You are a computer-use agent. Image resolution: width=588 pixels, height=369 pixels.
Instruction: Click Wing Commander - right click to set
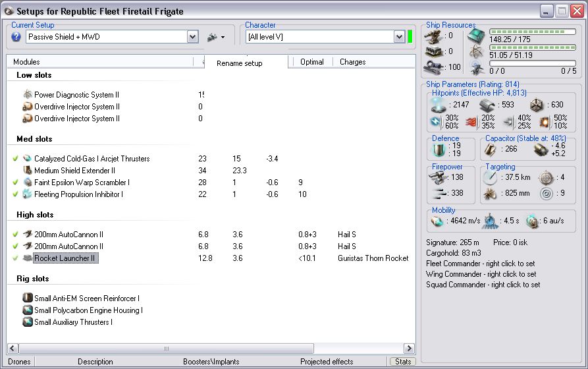(481, 274)
